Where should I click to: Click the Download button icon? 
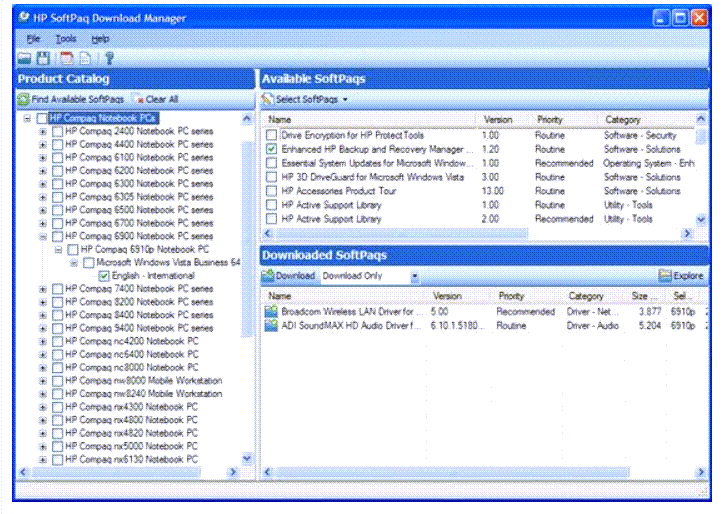pyautogui.click(x=268, y=276)
